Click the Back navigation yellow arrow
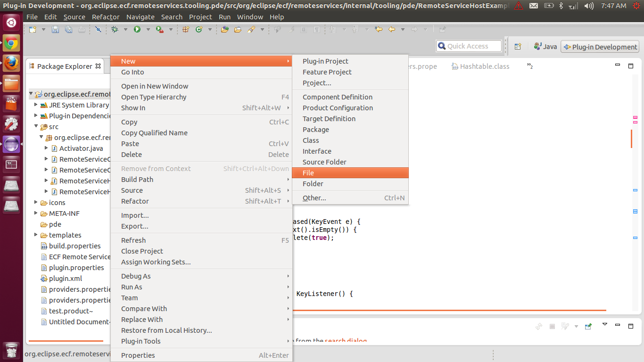The width and height of the screenshot is (644, 362). click(x=392, y=29)
